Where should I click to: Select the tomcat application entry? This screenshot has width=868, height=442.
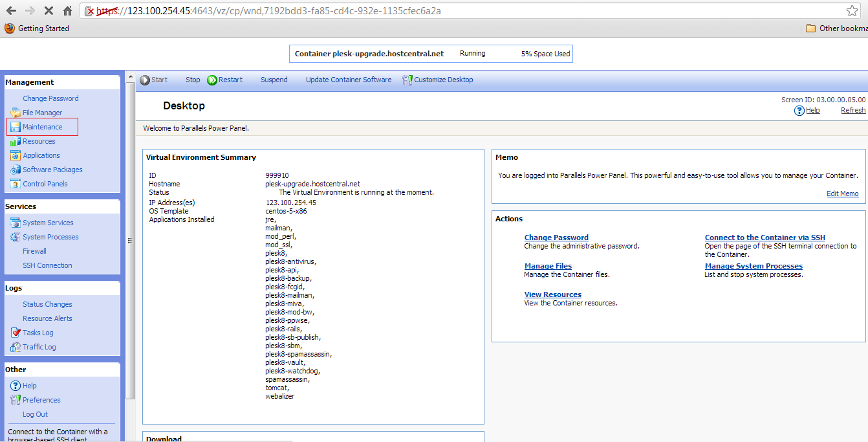(x=276, y=388)
